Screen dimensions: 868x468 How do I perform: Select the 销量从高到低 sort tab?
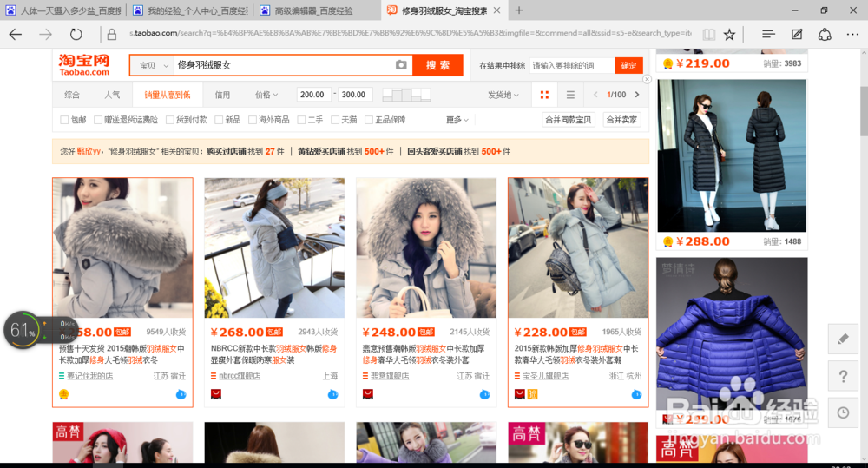pyautogui.click(x=168, y=95)
